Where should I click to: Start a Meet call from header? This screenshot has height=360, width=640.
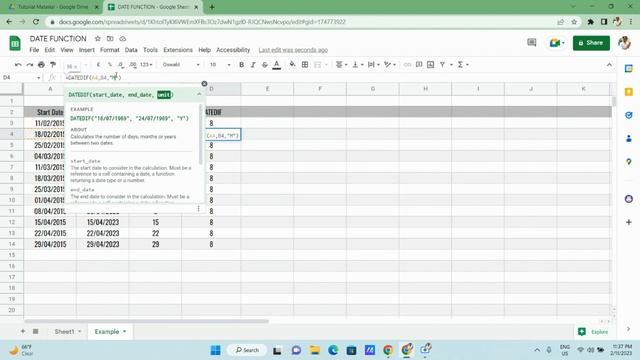coord(557,42)
